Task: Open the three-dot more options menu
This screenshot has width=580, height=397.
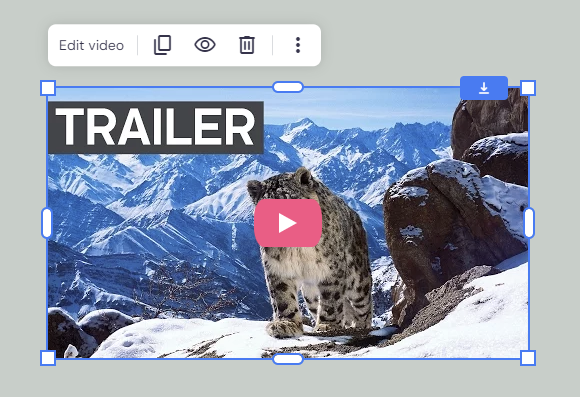Action: click(298, 45)
